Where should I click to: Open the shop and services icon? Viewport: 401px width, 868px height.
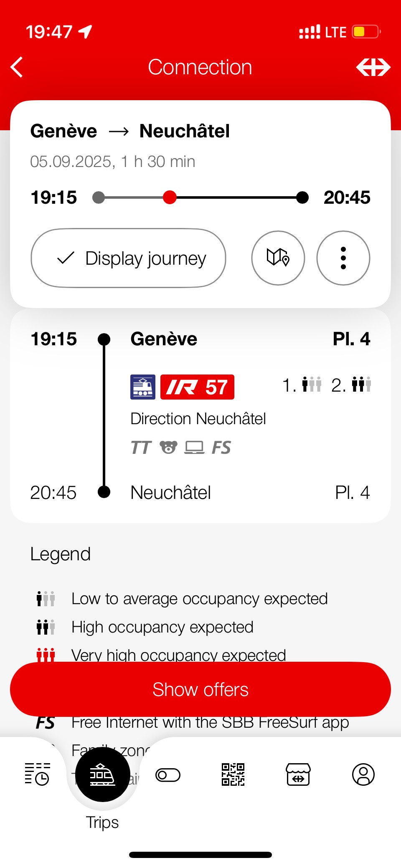[x=298, y=774]
